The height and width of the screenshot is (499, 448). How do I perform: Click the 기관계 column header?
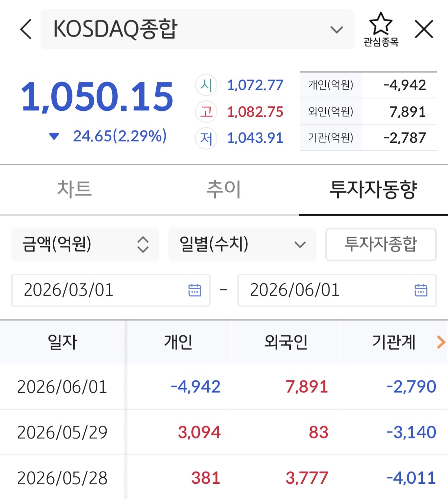pyautogui.click(x=394, y=342)
